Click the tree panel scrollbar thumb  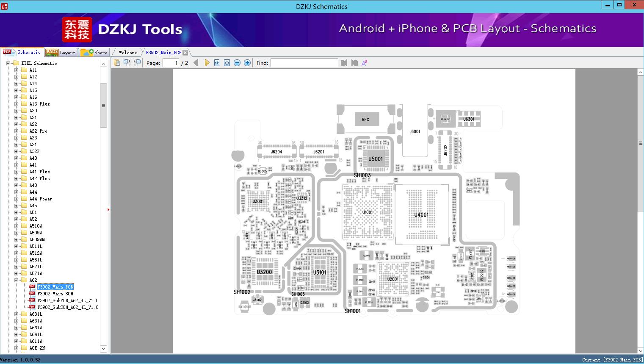(103, 105)
